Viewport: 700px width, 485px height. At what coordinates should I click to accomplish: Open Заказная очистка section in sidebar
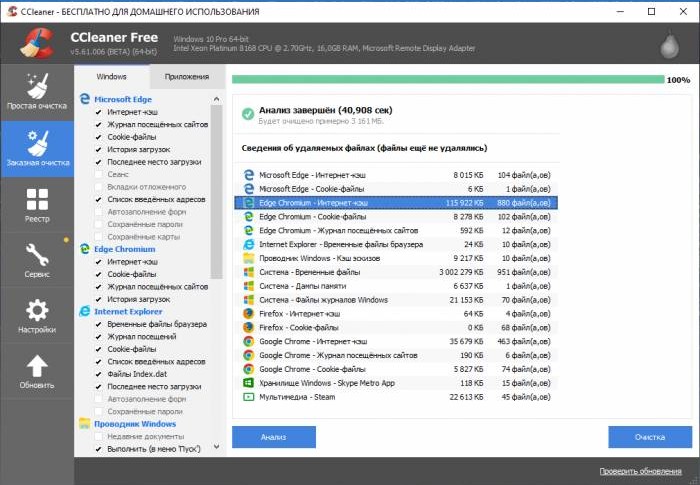point(37,149)
